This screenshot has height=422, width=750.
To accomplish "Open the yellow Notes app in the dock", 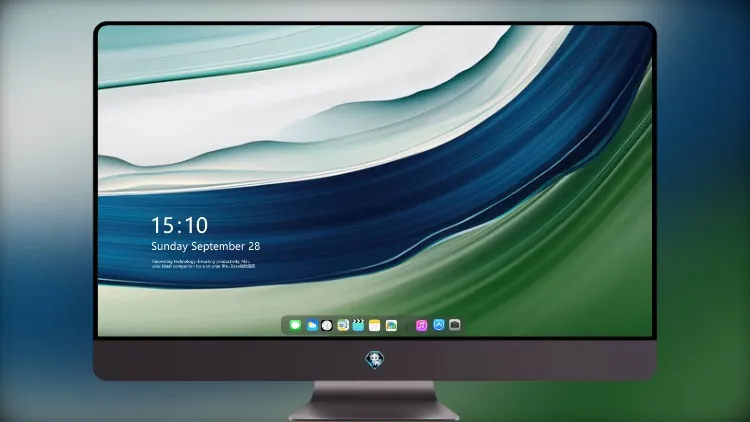I will click(375, 325).
